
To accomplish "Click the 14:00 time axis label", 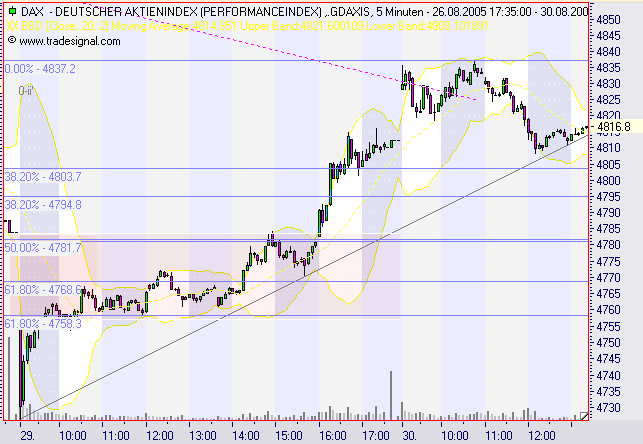I will [246, 435].
